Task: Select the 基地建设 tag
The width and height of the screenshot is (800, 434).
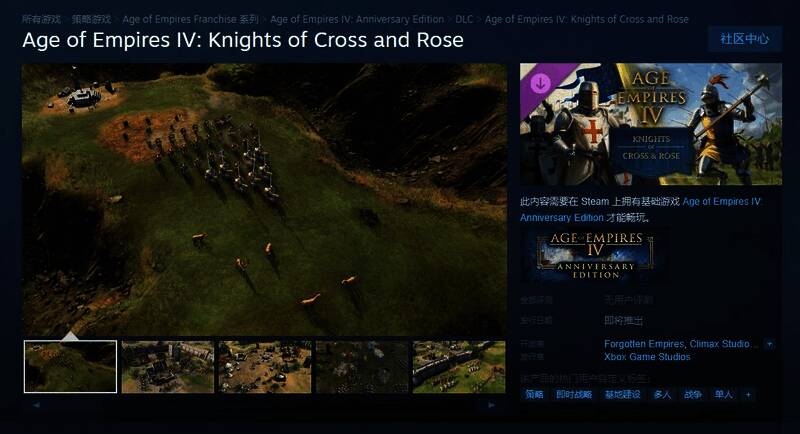Action: point(622,395)
